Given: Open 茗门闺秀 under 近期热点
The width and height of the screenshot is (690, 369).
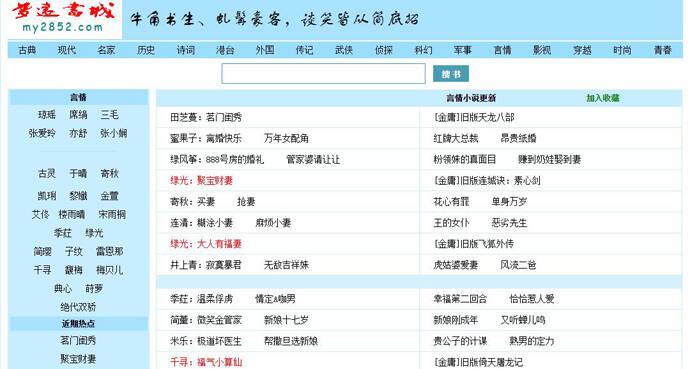Looking at the screenshot, I should tap(78, 340).
